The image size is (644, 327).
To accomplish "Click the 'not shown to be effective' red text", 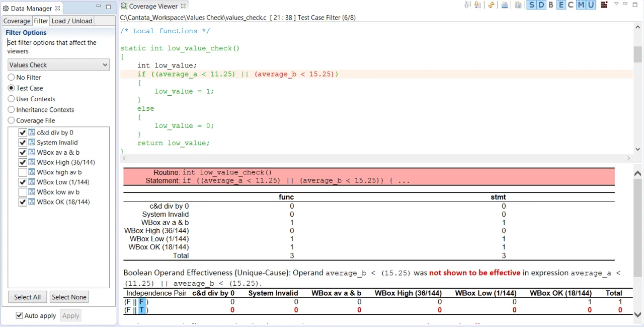I will coord(474,273).
